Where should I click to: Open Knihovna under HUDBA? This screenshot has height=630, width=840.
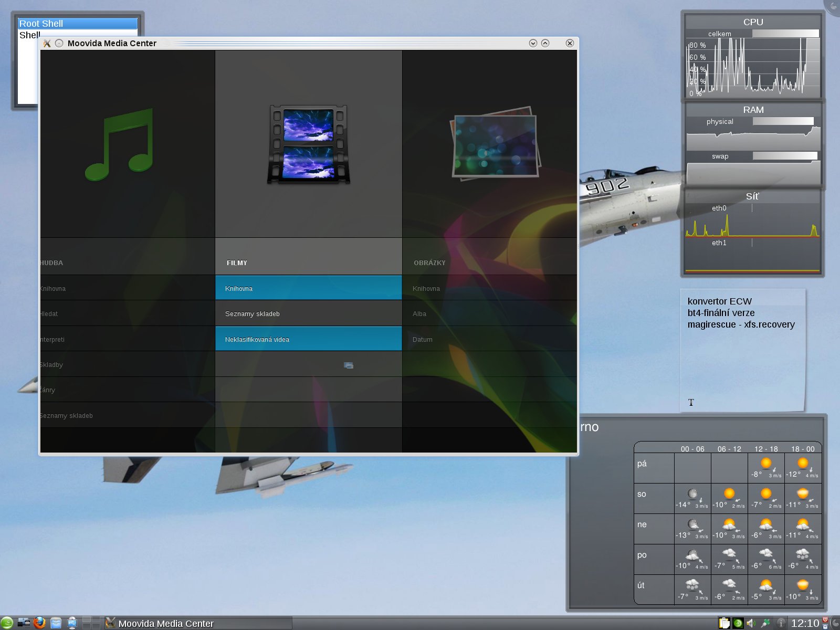(x=128, y=288)
